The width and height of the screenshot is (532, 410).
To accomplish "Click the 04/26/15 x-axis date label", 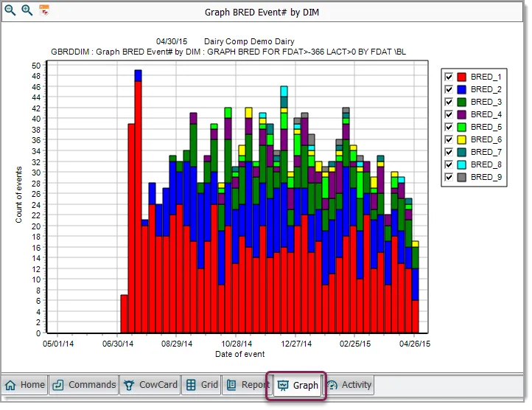I will point(415,344).
